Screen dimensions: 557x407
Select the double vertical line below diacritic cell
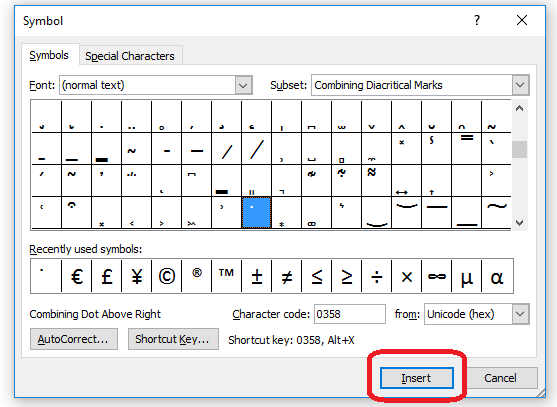(x=256, y=180)
